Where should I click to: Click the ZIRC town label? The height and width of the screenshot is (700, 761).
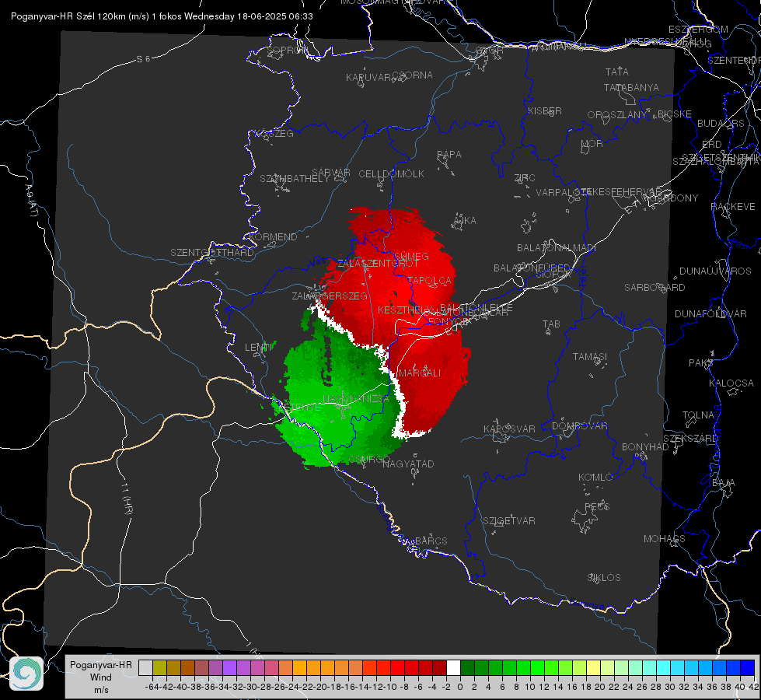(x=525, y=177)
